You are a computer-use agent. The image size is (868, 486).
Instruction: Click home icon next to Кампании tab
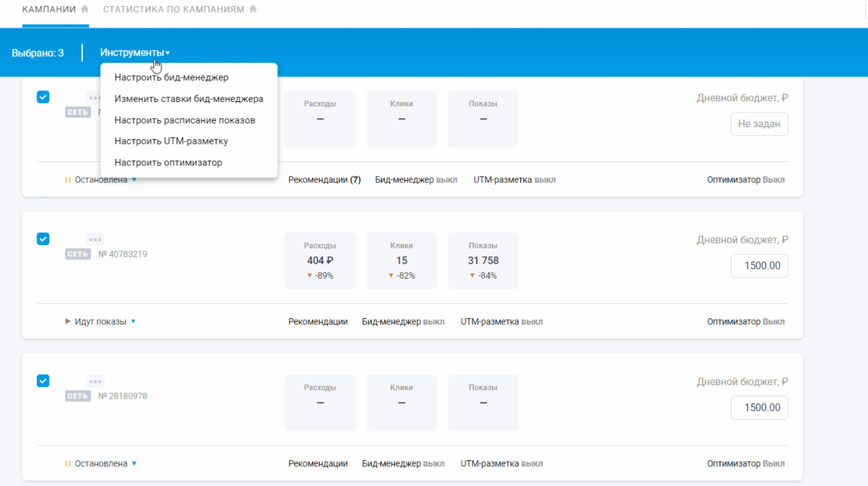[85, 9]
